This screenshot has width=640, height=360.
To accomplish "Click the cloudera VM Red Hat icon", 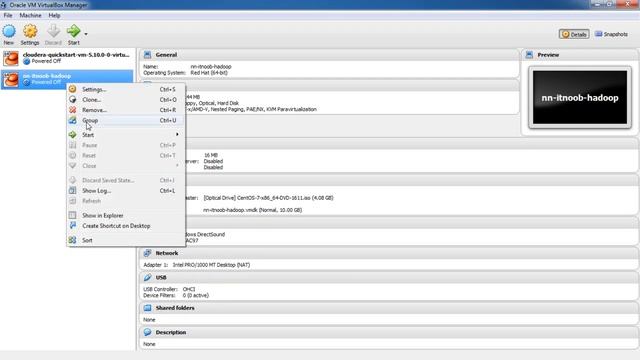I will [11, 58].
